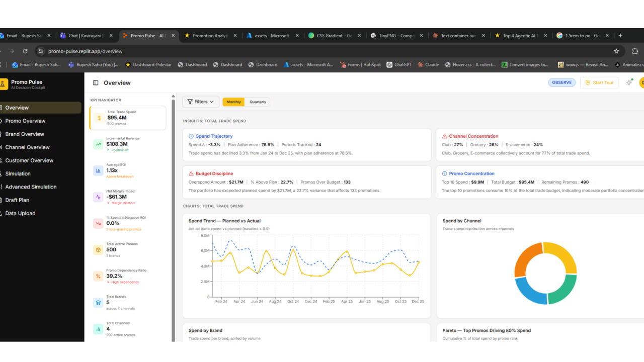Viewport: 644px width, 362px height.
Task: Open the Filters dropdown
Action: [201, 102]
